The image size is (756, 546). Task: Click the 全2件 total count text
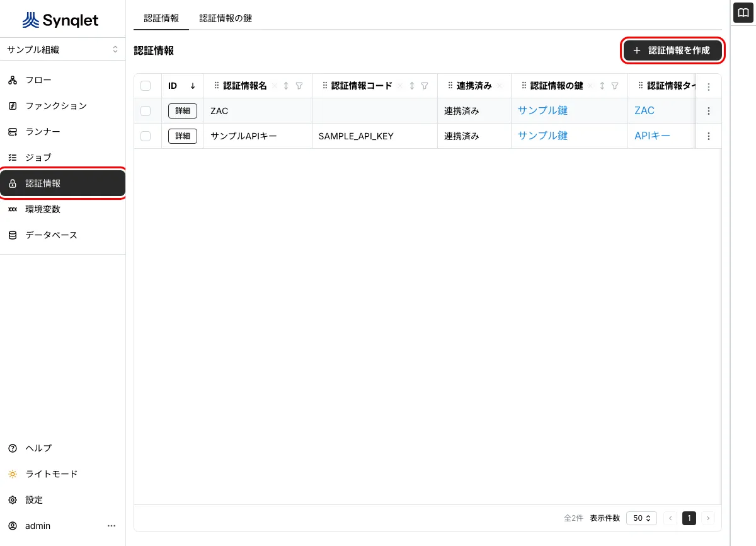coord(573,518)
